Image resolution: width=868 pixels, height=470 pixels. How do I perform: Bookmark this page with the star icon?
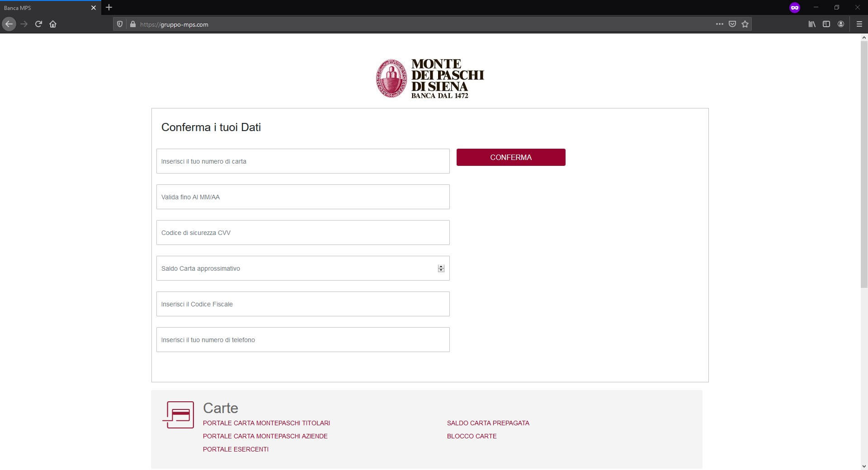click(x=745, y=24)
